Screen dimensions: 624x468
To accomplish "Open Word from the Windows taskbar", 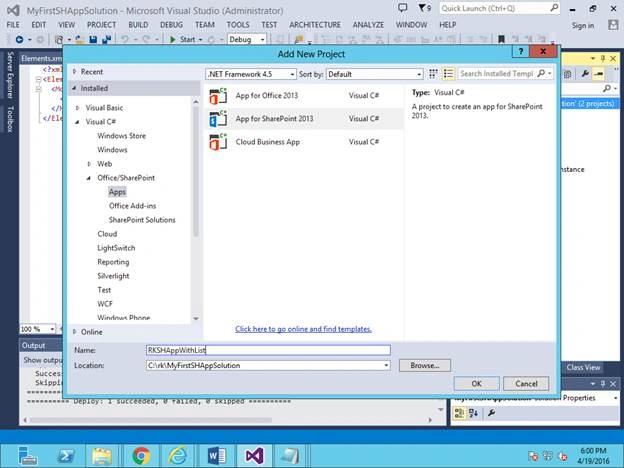I will (x=216, y=456).
